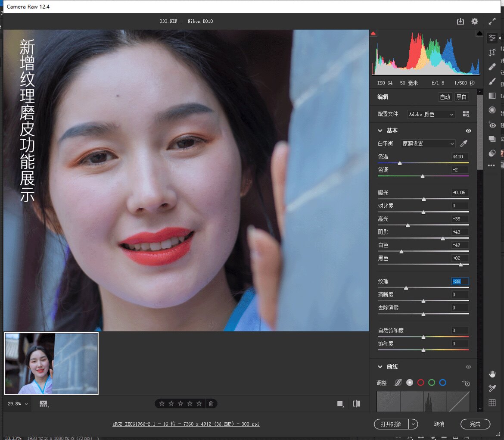Viewport: 504px width, 440px height.
Task: Browse profiles grid icon
Action: tap(466, 114)
